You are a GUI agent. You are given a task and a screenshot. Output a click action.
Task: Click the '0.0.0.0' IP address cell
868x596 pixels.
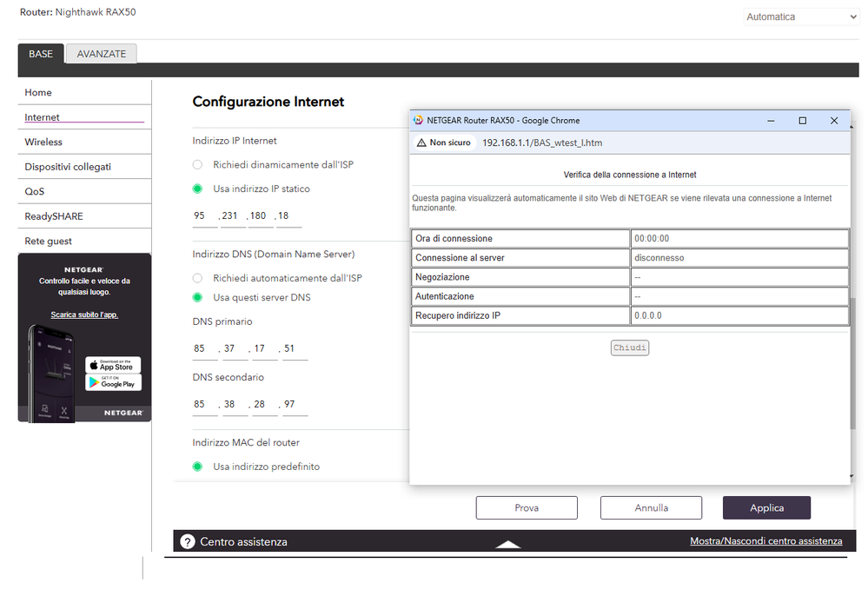click(x=739, y=315)
